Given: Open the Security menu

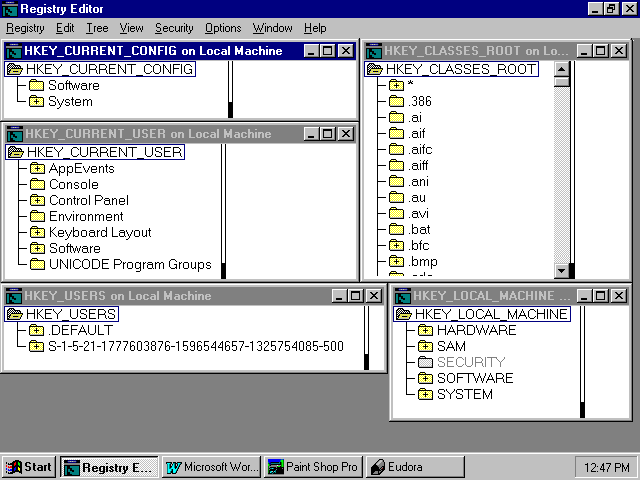Looking at the screenshot, I should click(174, 28).
